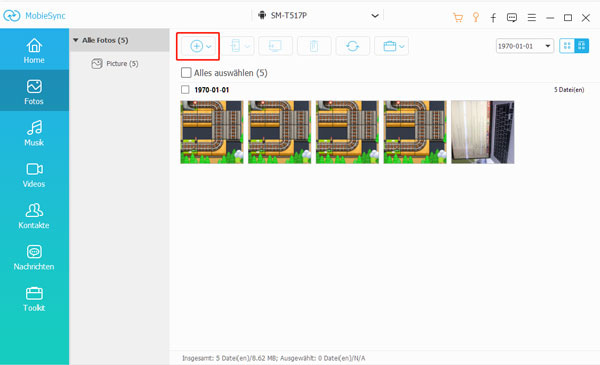Open the 1970-01-01 date dropdown

[525, 46]
